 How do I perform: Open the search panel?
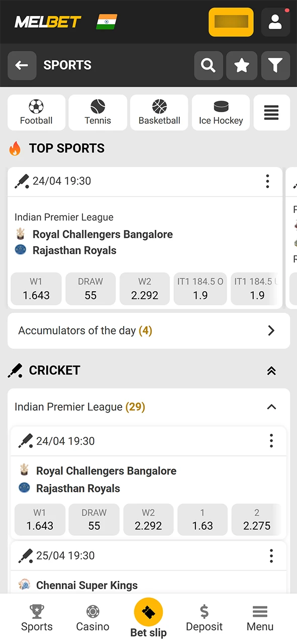click(x=208, y=65)
